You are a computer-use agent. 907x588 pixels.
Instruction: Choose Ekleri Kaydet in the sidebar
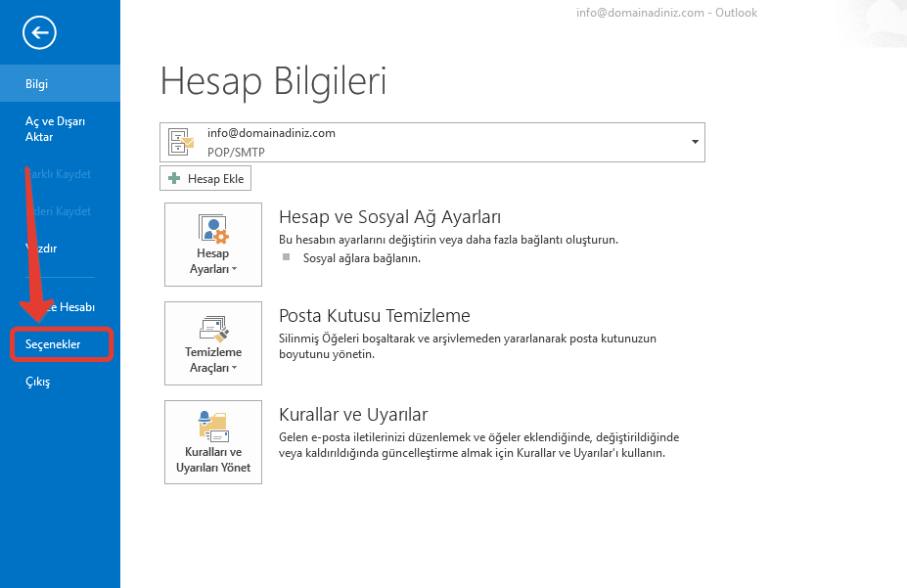point(60,211)
